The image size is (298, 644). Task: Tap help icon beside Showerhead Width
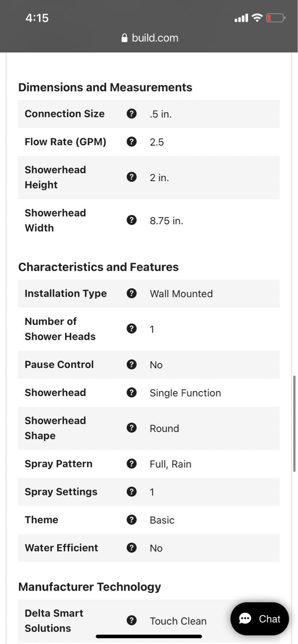pyautogui.click(x=132, y=220)
